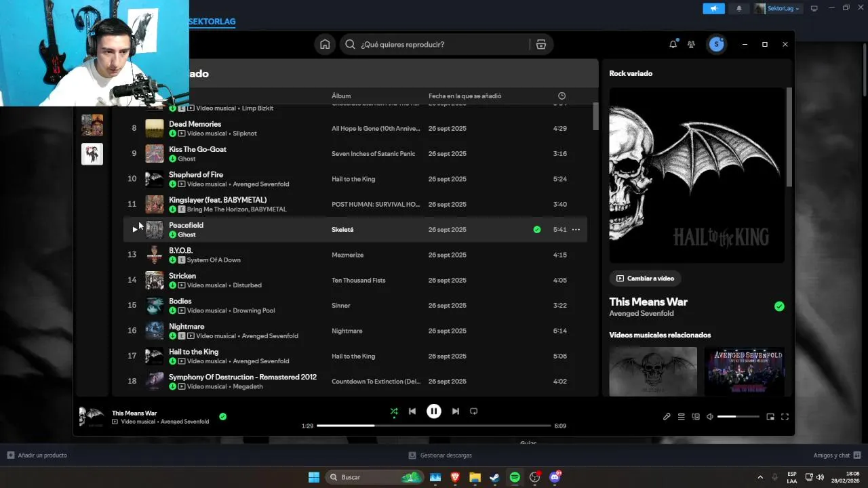Play the Peacefield track
Image resolution: width=868 pixels, height=488 pixels.
(x=134, y=230)
